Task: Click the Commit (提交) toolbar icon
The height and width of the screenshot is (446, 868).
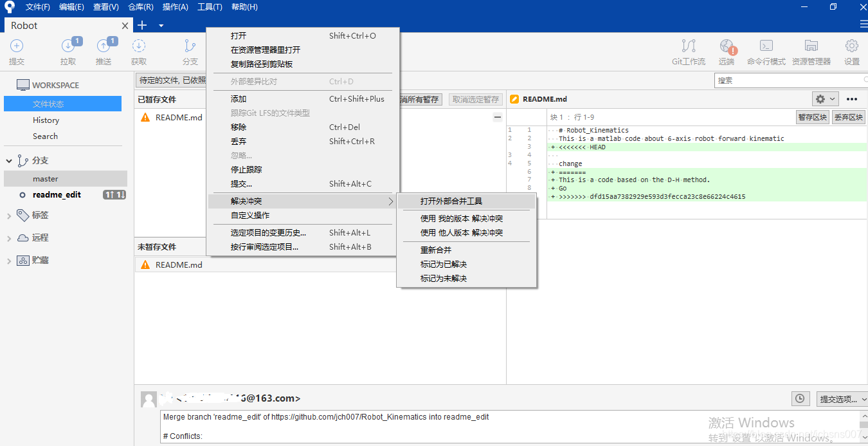Action: coord(17,46)
